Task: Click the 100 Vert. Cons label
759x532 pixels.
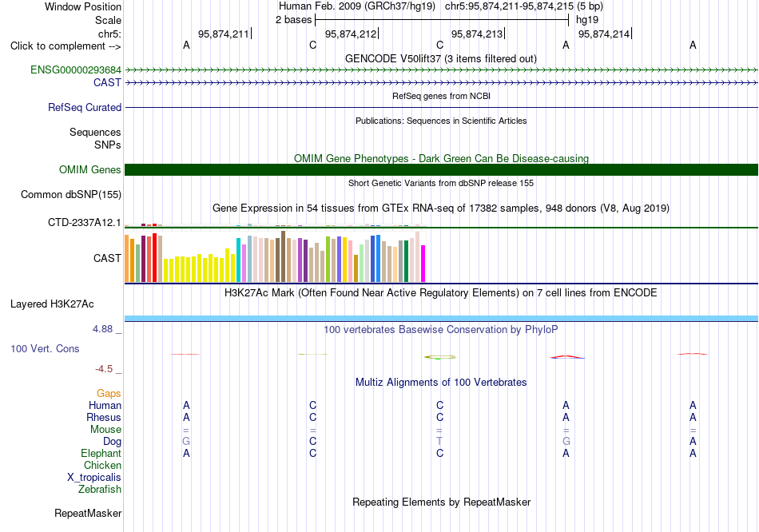Action: [45, 348]
